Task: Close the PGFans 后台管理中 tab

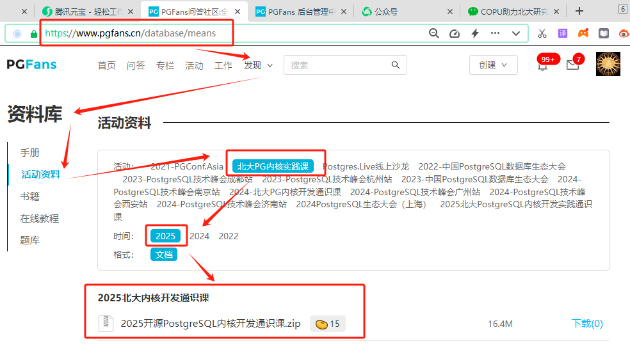Action: click(344, 12)
